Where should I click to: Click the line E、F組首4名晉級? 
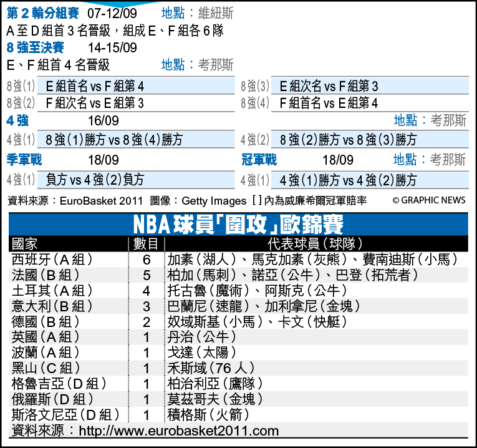58,65
